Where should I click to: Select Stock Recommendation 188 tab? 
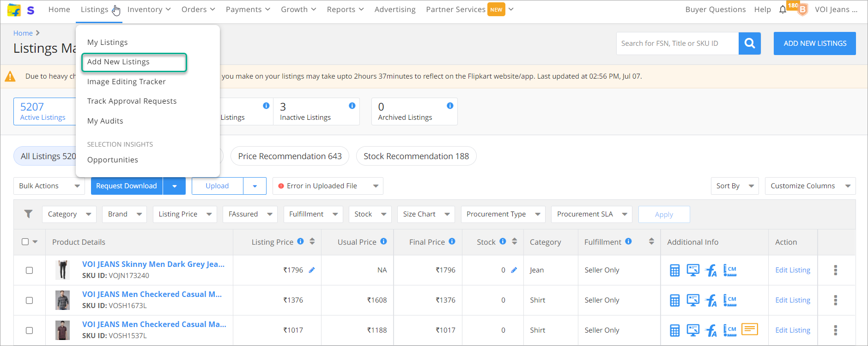(x=416, y=156)
